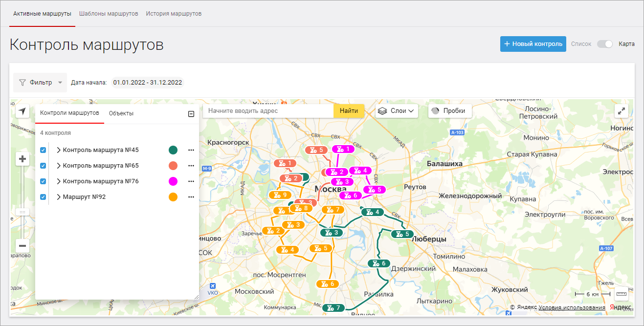Uncheck Контроль маршрута №45 checkbox
644x326 pixels.
(x=43, y=150)
